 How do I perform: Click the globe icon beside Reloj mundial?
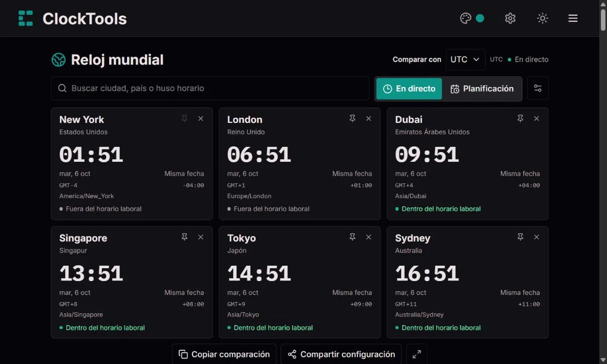point(59,60)
